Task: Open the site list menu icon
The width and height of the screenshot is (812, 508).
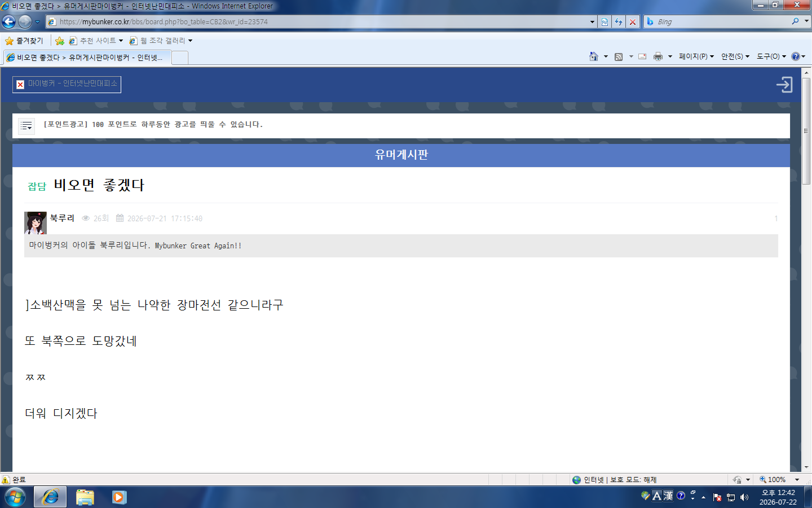Action: pos(27,126)
